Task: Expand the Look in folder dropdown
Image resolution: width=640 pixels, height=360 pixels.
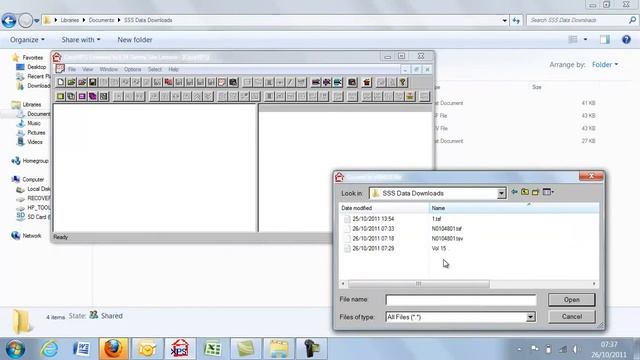Action: (501, 193)
